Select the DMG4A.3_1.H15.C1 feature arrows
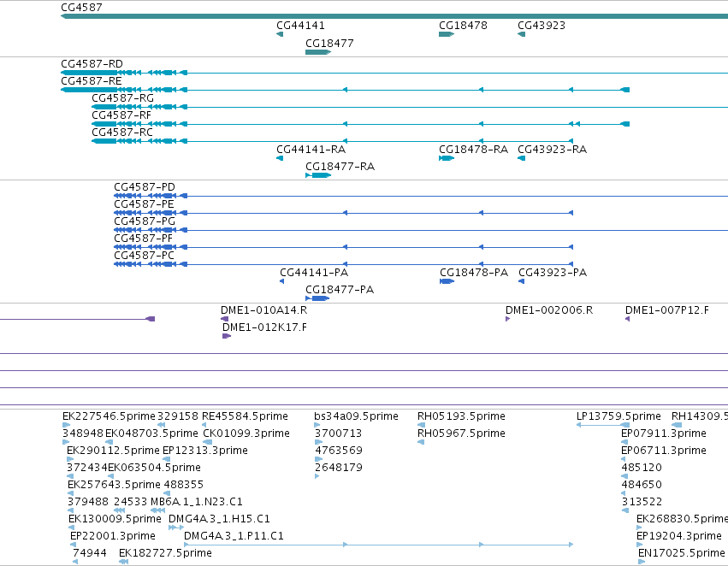The width and height of the screenshot is (728, 566). pos(176,528)
